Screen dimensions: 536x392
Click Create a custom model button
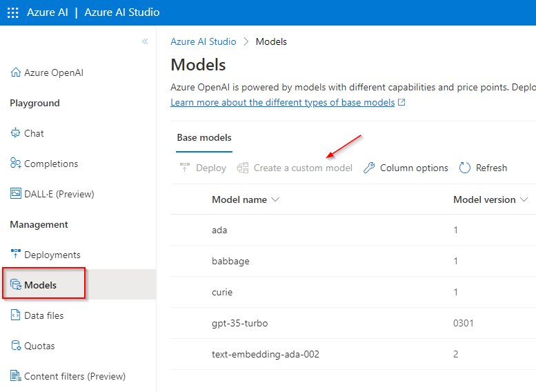tap(295, 168)
